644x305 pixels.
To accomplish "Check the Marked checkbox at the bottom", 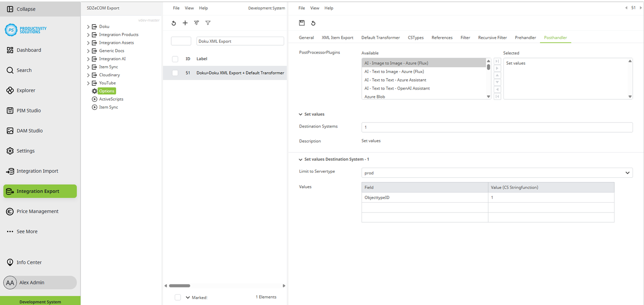I will pos(178,297).
